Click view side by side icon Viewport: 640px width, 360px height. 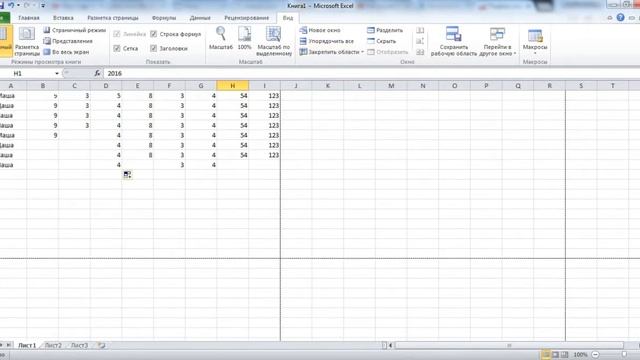tap(420, 30)
